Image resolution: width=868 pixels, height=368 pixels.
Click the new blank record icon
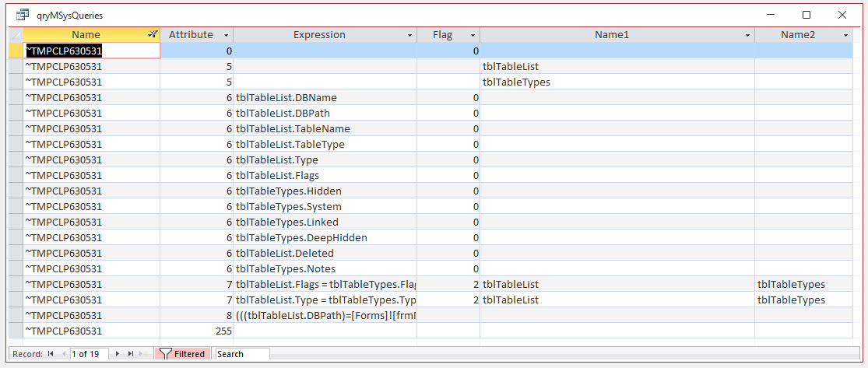point(145,354)
